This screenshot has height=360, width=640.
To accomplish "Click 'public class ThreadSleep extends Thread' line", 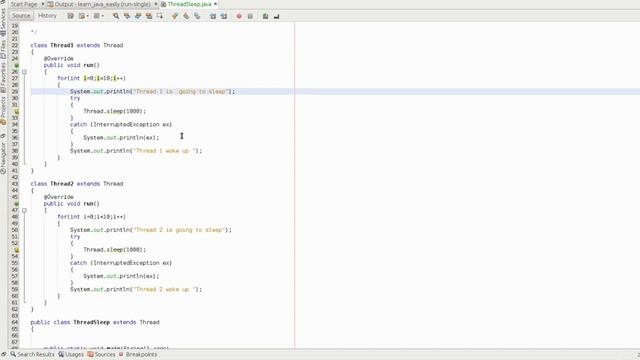I will click(95, 322).
